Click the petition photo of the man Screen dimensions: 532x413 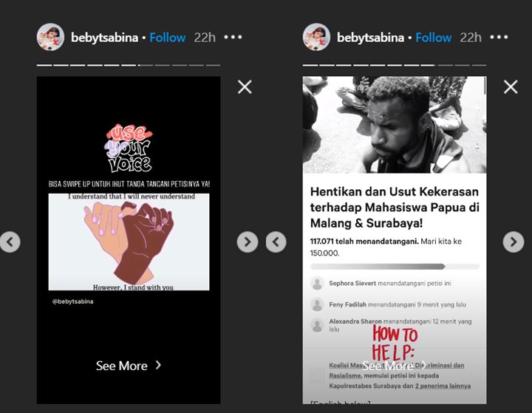click(395, 125)
